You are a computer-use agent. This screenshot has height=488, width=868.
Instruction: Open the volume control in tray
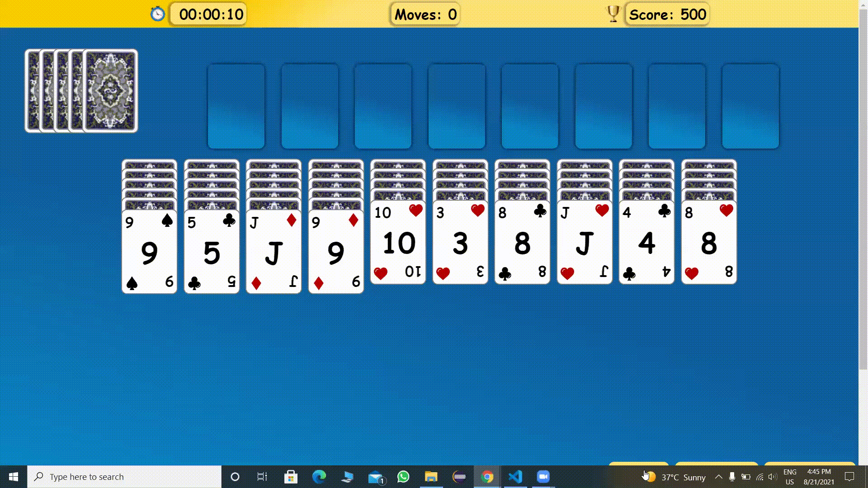[x=773, y=477]
